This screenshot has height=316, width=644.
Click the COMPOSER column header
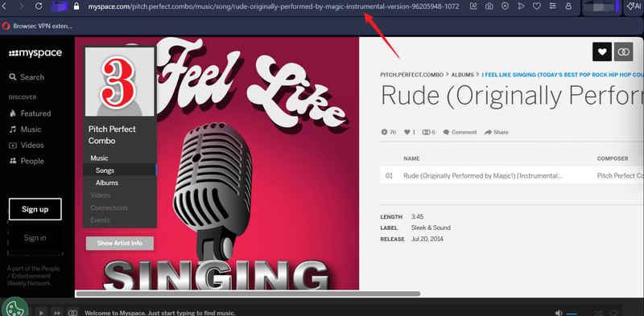coord(613,158)
